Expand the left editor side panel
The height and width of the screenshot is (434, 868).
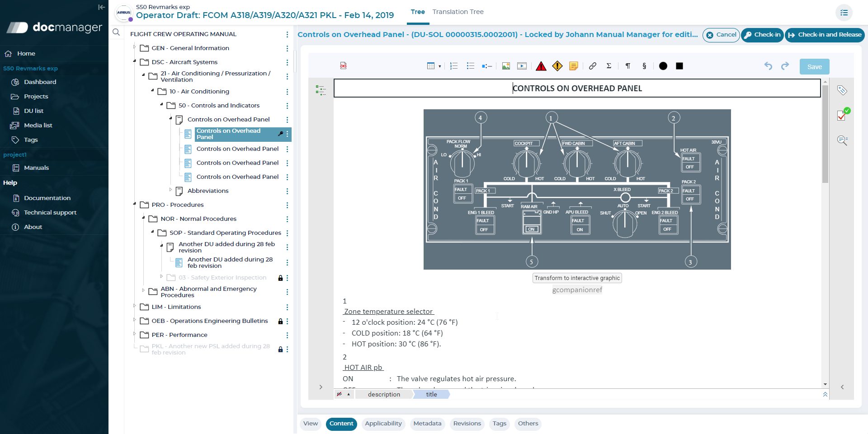321,387
